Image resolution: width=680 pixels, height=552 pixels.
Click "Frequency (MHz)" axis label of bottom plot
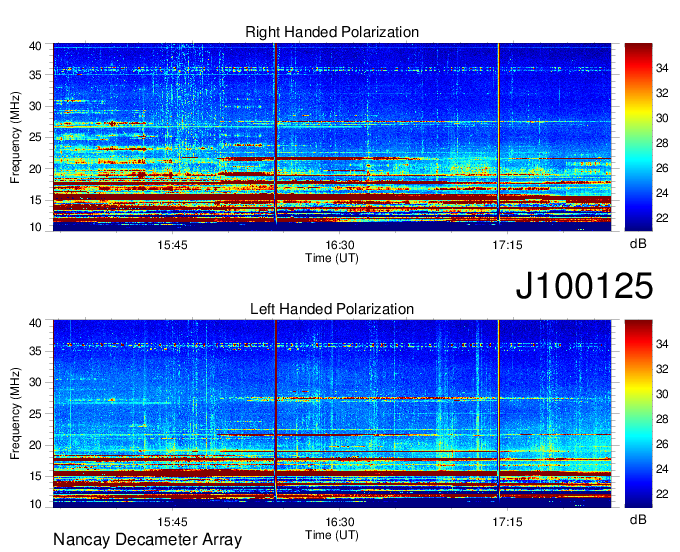click(x=15, y=414)
